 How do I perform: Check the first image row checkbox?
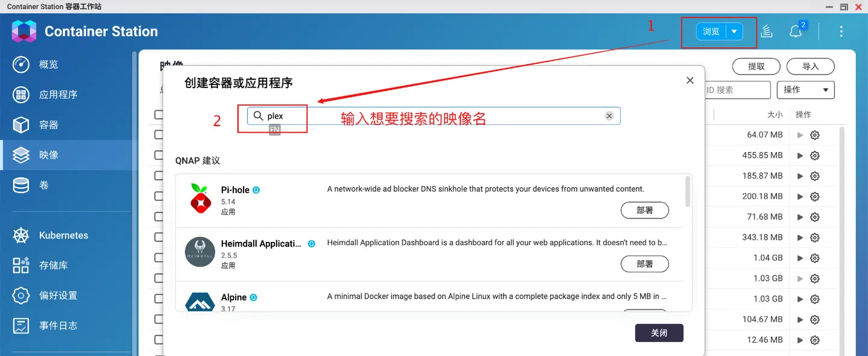[x=159, y=135]
